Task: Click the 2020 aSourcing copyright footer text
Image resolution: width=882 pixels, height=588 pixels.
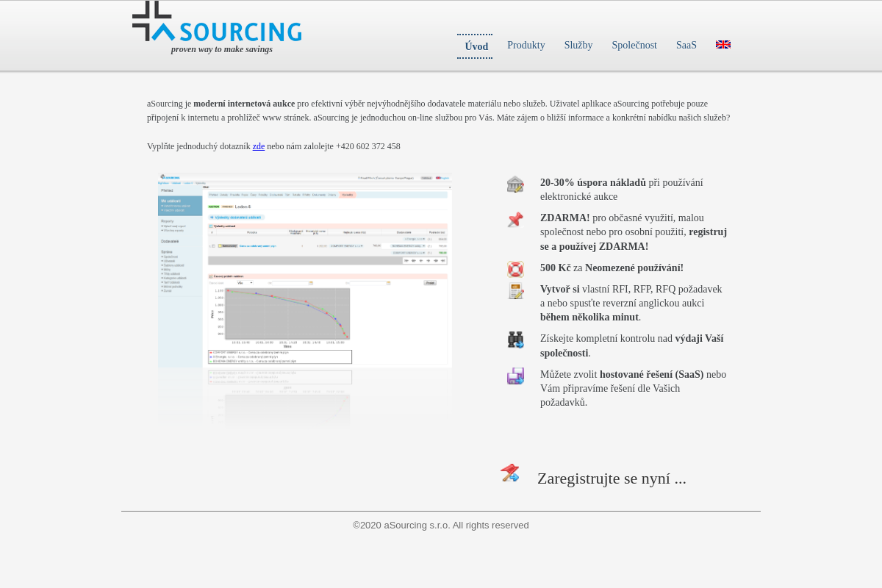Action: tap(440, 525)
